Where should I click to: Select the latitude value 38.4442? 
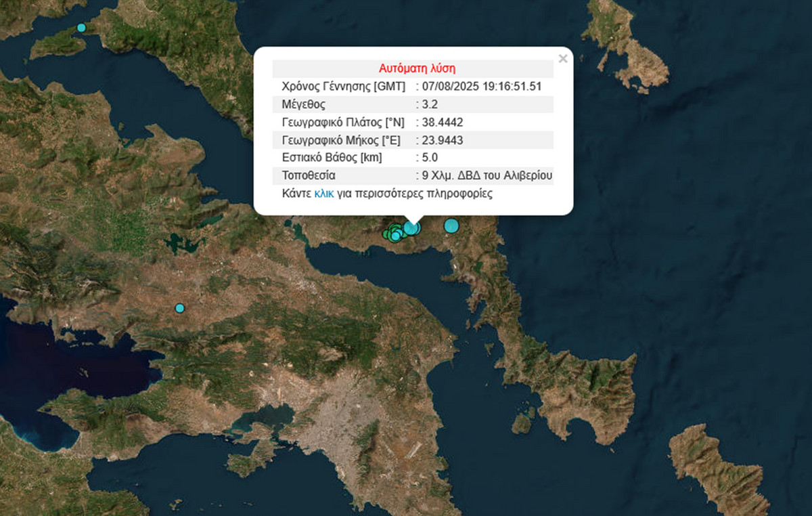point(443,123)
